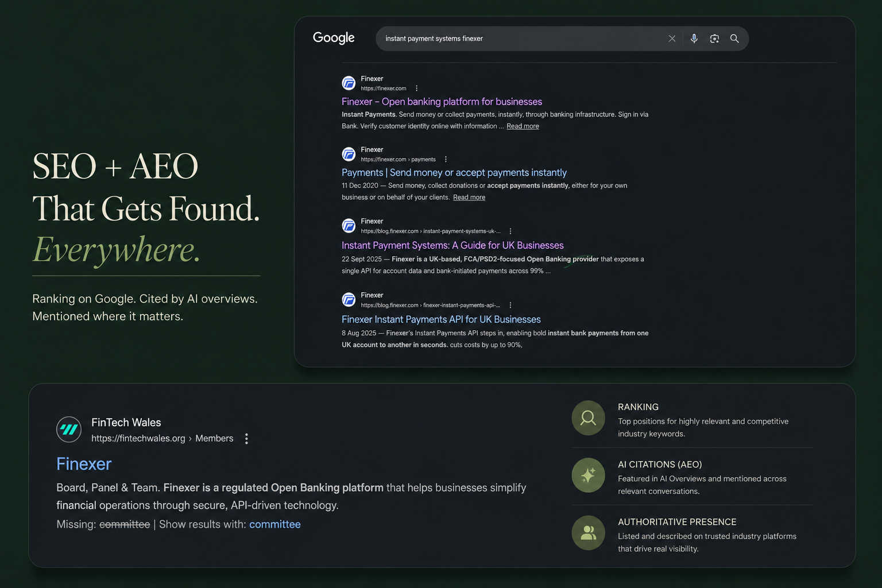This screenshot has height=588, width=882.
Task: Click the 'AI CITATIONS (AEO)' heading text
Action: point(660,465)
